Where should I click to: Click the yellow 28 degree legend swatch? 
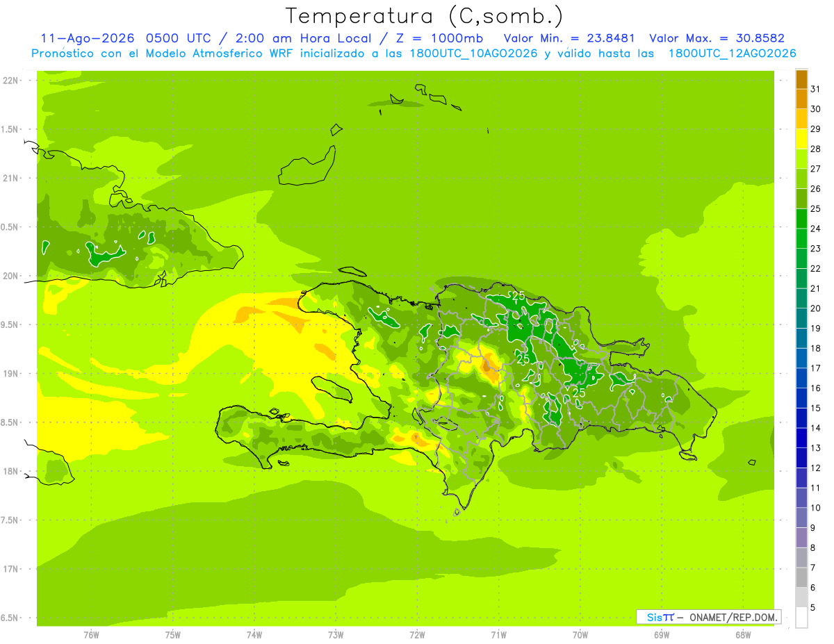tap(801, 139)
